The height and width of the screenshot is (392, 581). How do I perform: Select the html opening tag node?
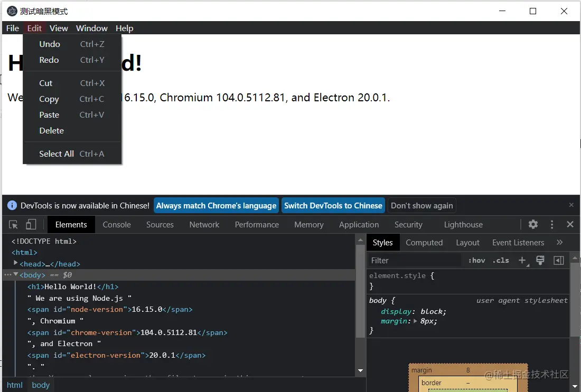[24, 252]
